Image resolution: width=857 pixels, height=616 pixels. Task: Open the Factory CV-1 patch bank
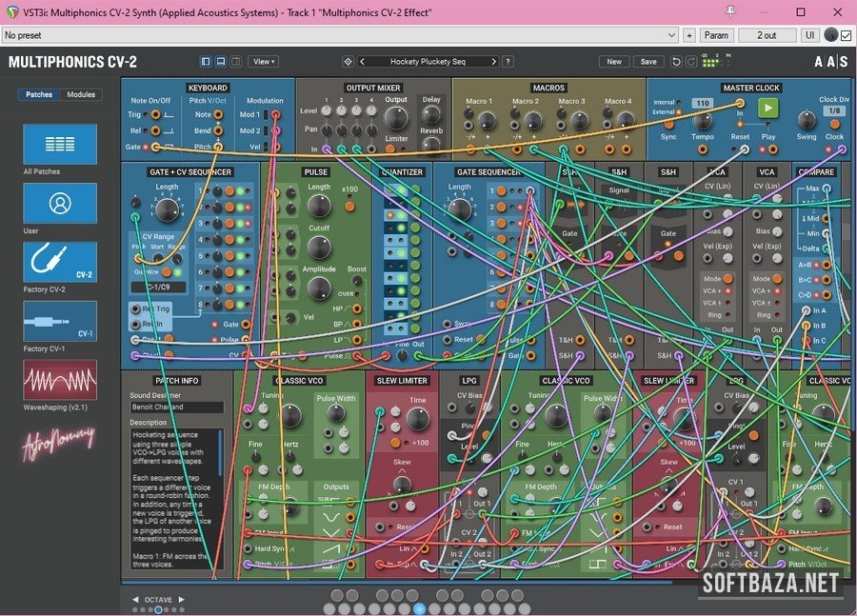(60, 321)
